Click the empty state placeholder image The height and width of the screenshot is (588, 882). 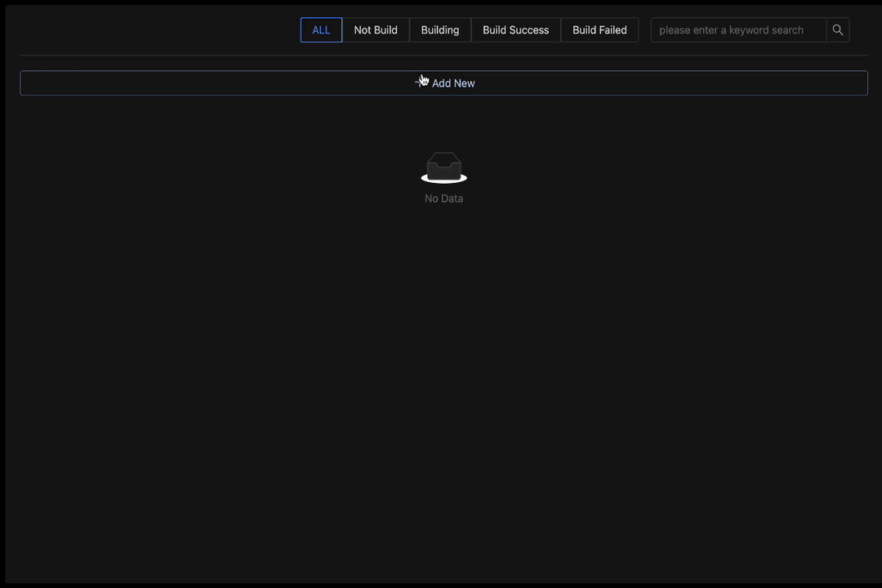pyautogui.click(x=443, y=167)
